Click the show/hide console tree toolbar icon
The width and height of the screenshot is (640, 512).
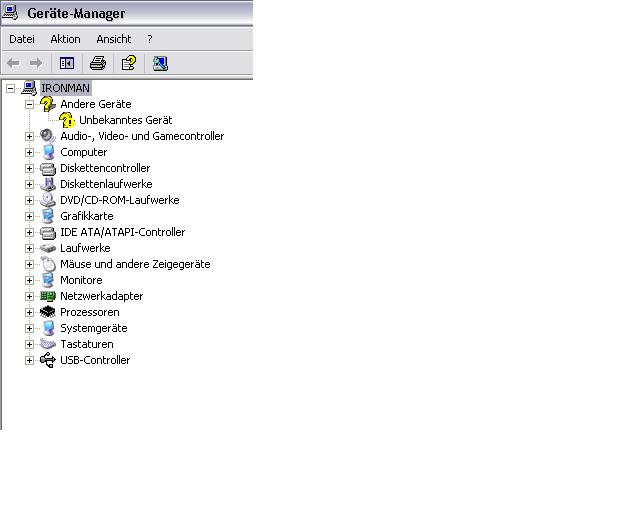(67, 63)
